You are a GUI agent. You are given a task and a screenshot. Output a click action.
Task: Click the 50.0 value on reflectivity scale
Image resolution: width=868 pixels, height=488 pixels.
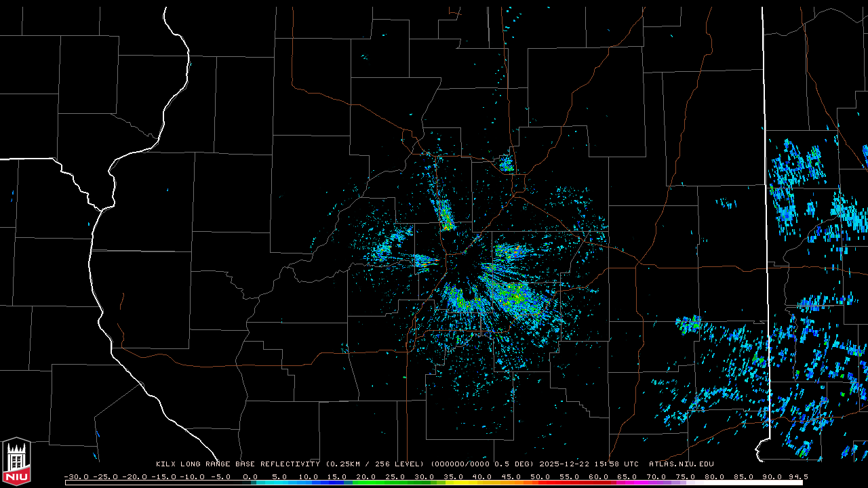[x=540, y=477]
